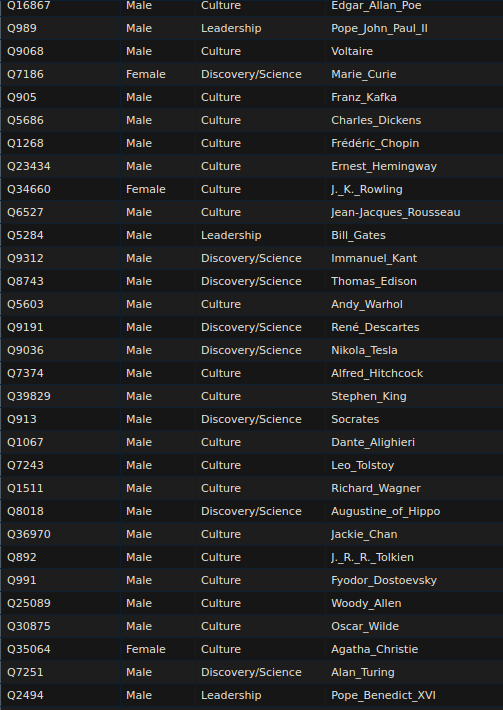The height and width of the screenshot is (710, 503).
Task: Click the Q1511 ID cell
Action: [x=61, y=488]
